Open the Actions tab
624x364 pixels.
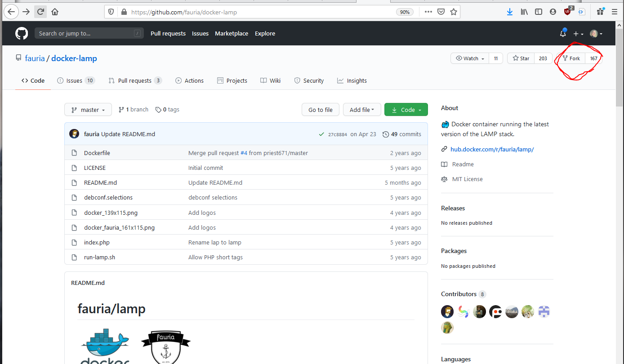pos(189,81)
